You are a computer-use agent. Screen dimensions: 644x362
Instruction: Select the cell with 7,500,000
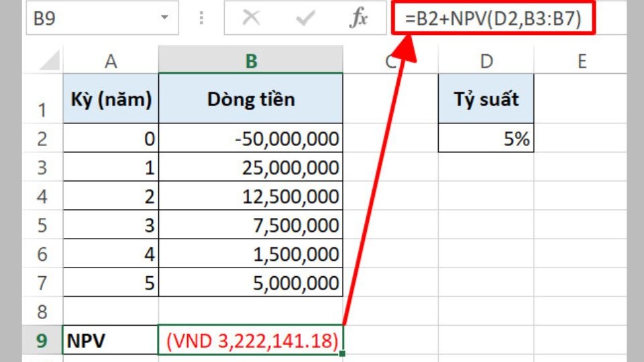[251, 225]
